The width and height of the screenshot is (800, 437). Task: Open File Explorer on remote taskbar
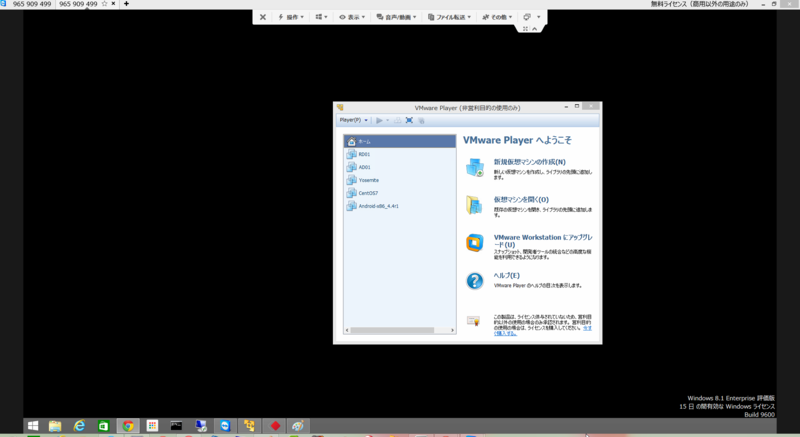pos(55,426)
